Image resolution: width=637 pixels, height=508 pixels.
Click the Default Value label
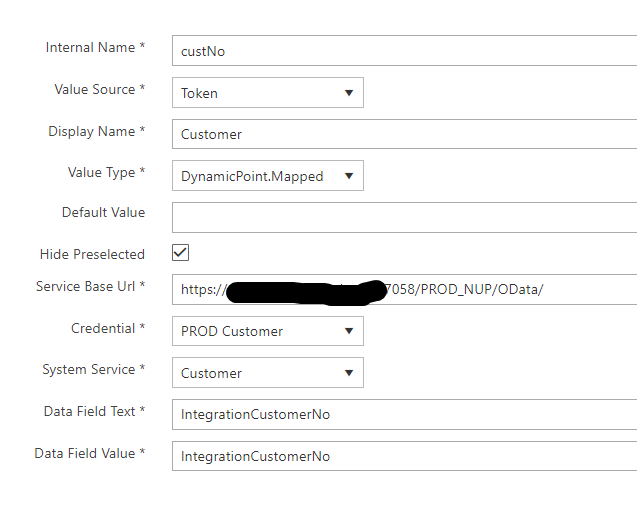tap(103, 213)
